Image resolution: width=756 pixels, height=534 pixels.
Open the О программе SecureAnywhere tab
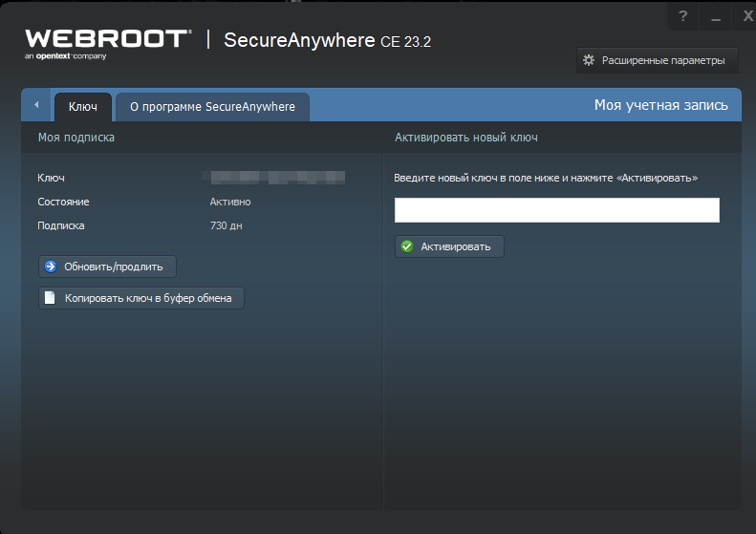(x=212, y=107)
